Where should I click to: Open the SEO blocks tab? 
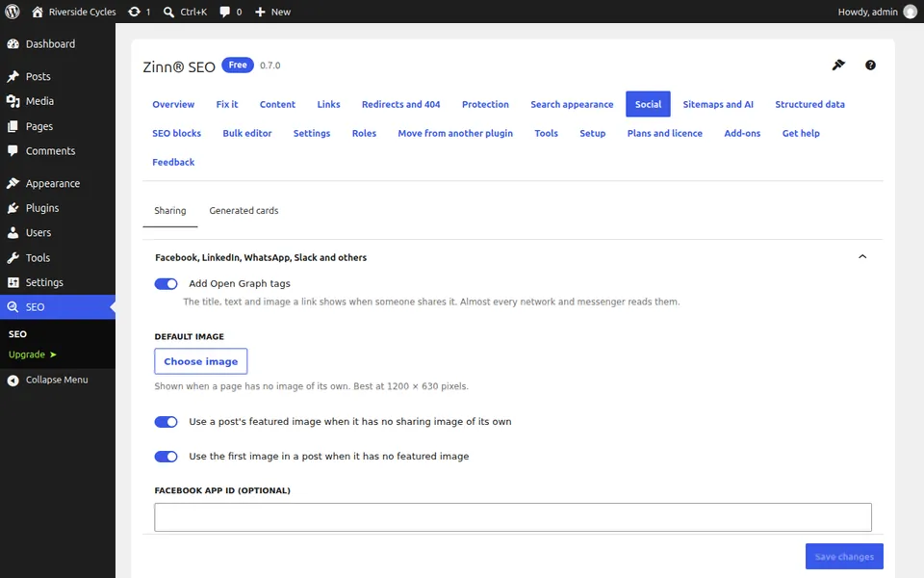coord(177,133)
